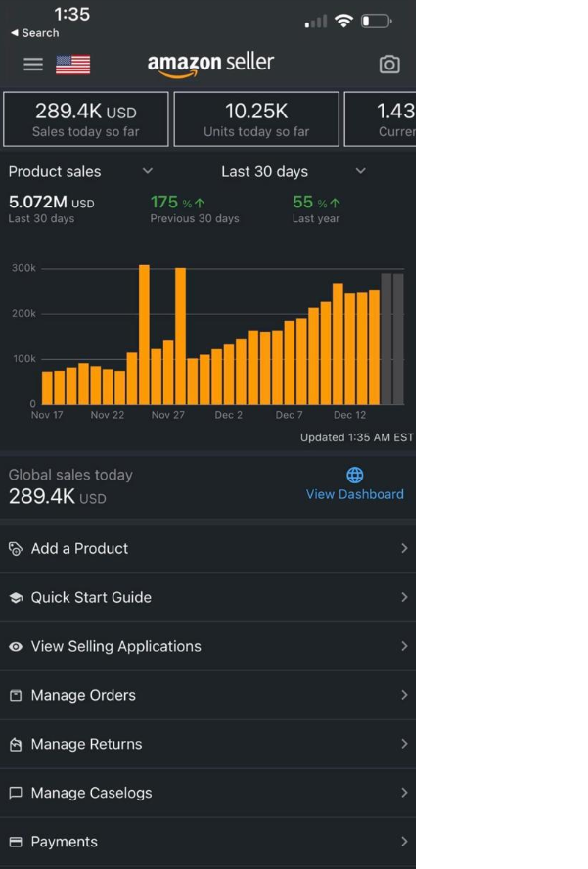Open the hamburger menu
Viewport: 588px width, 869px height.
[x=33, y=65]
